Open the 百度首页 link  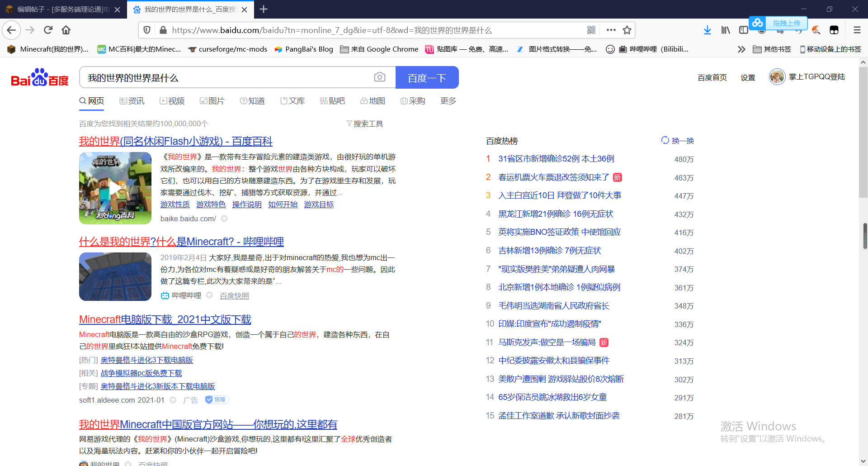[712, 77]
